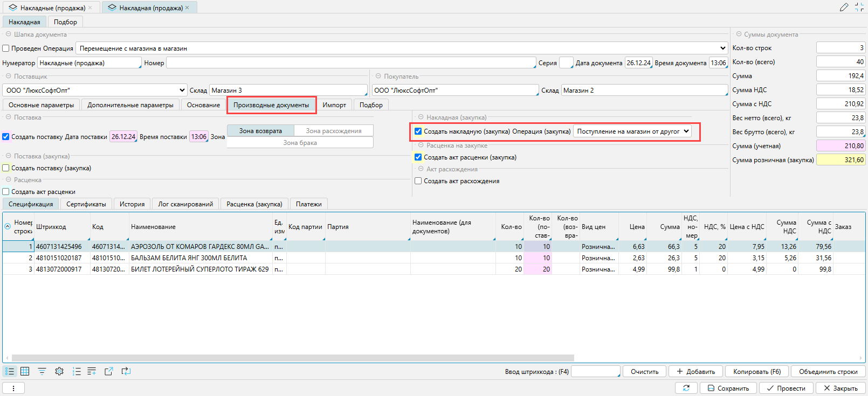
Task: Open the Дополнительные параметры tab
Action: (x=130, y=105)
